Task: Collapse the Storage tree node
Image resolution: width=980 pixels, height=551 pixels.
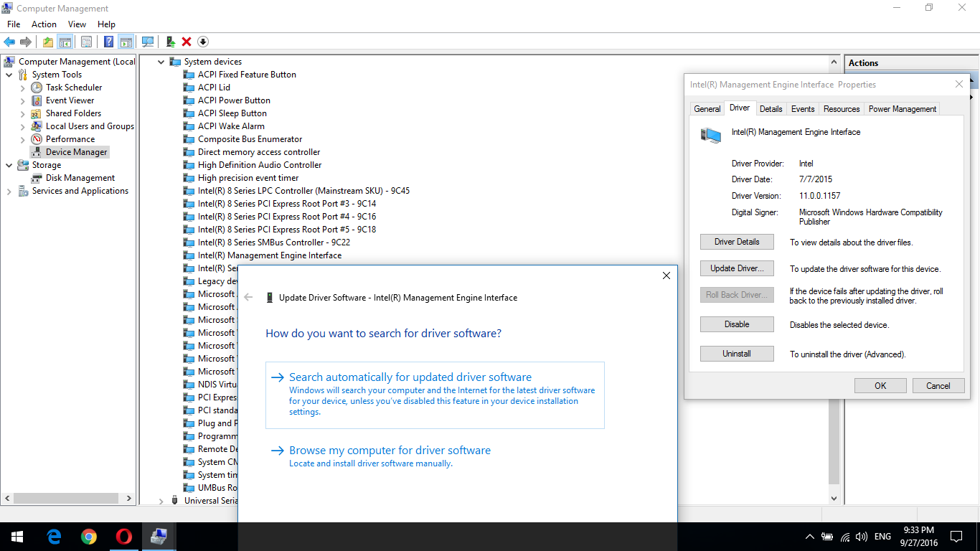Action: pyautogui.click(x=9, y=165)
